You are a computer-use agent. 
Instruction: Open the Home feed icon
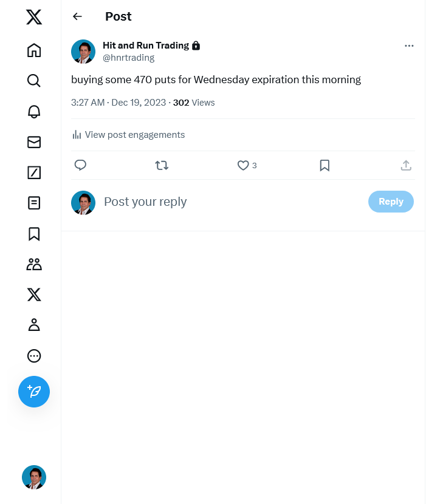34,50
